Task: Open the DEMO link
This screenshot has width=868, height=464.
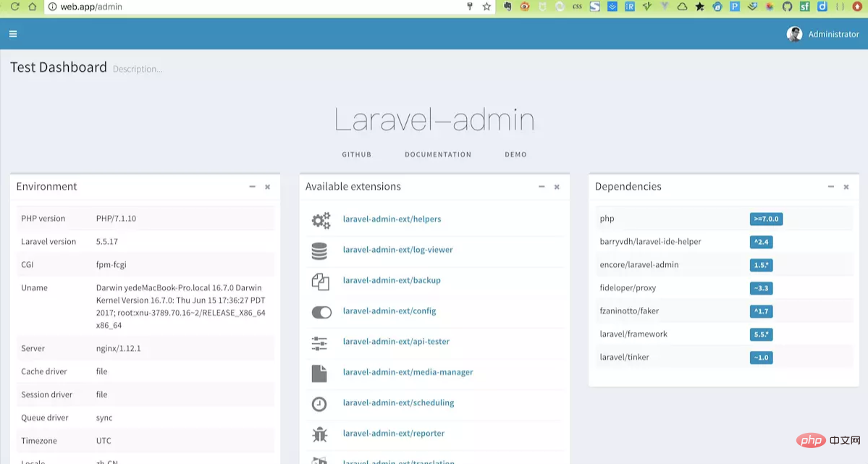Action: [x=515, y=154]
